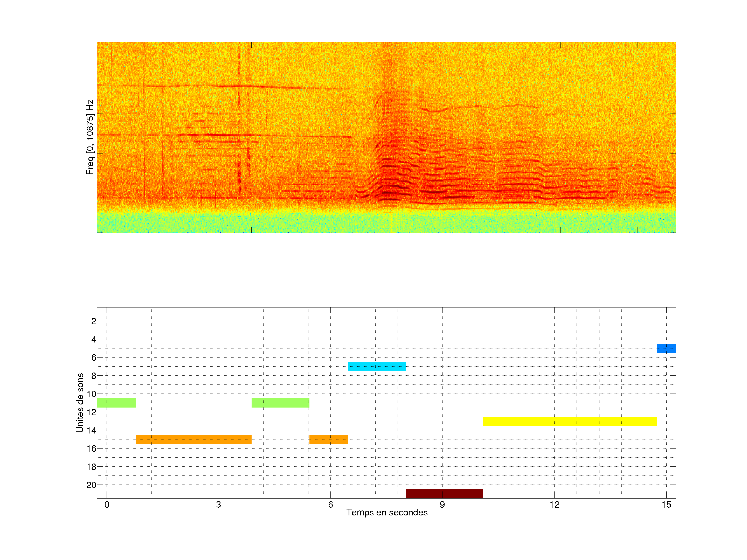Click the y-axis tick label 10
Screen dimensions: 747x560
click(91, 394)
